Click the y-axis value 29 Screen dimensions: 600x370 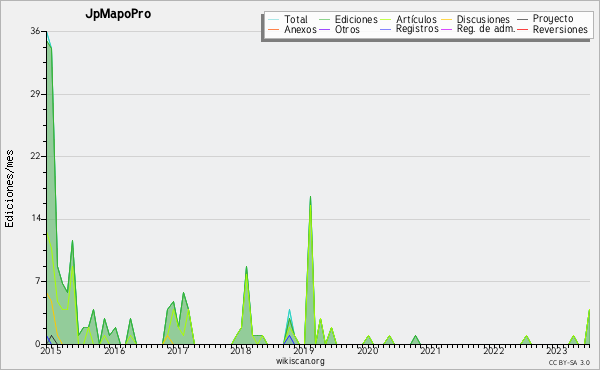35,94
